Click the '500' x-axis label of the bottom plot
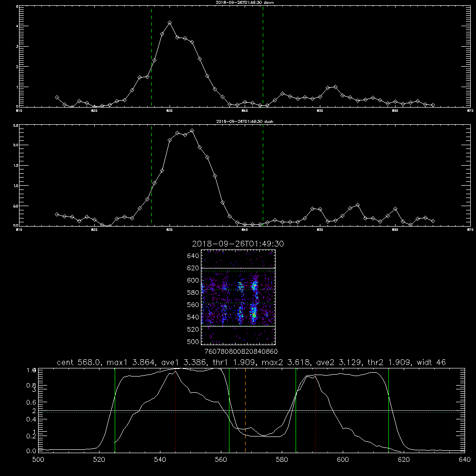This screenshot has width=476, height=476. [x=38, y=460]
